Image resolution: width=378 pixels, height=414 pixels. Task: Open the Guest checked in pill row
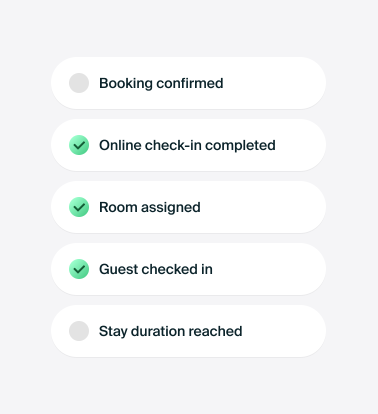click(188, 269)
